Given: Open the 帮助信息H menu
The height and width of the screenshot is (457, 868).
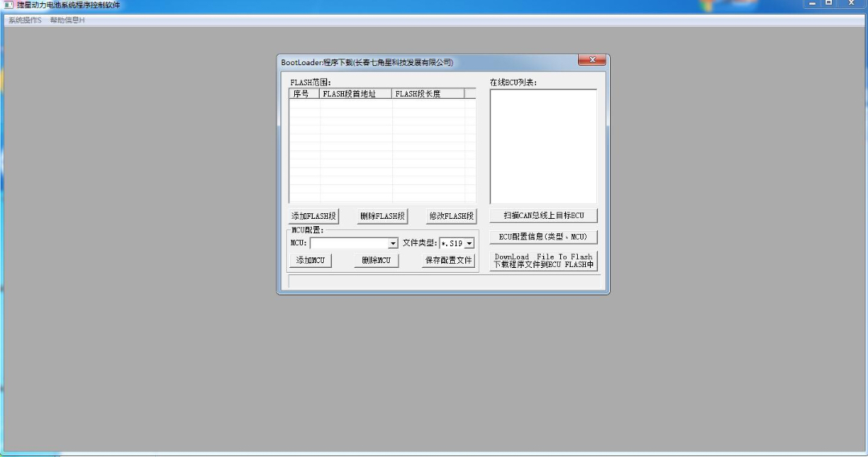Looking at the screenshot, I should (x=67, y=20).
